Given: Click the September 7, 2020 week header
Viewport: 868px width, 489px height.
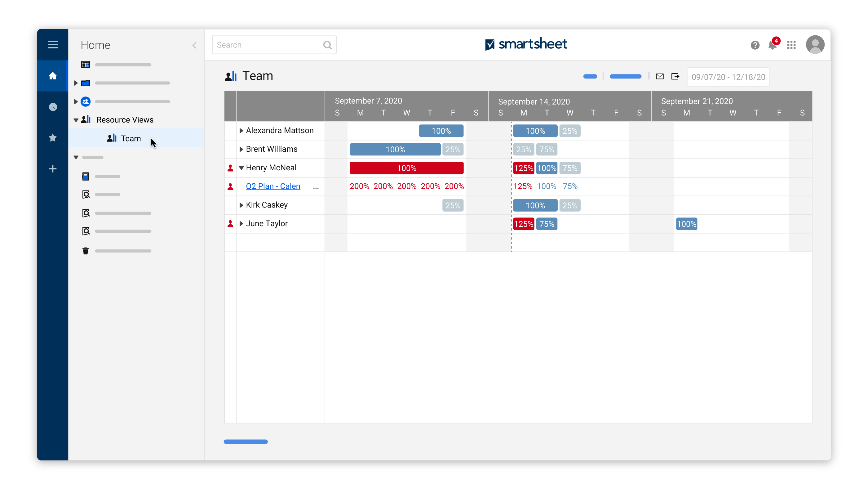Looking at the screenshot, I should 368,101.
